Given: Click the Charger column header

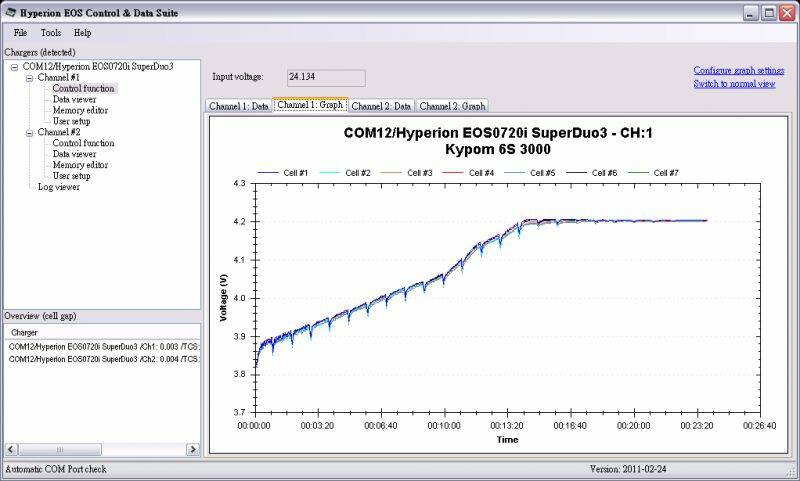Looking at the screenshot, I should 102,333.
